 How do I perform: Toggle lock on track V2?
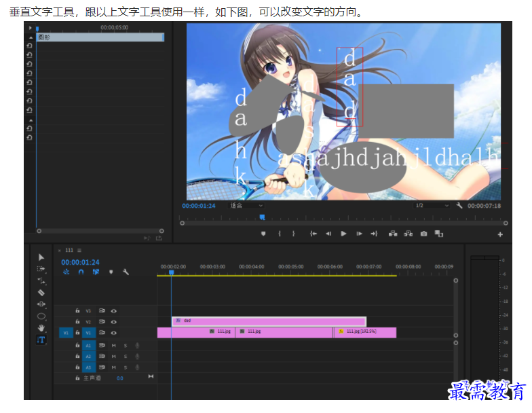click(x=77, y=322)
